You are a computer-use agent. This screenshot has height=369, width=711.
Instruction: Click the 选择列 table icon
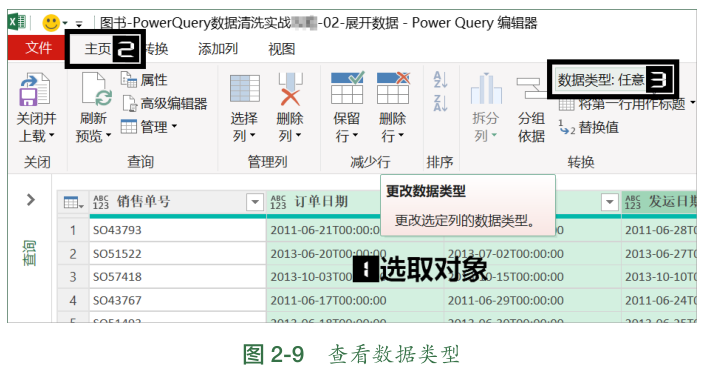(245, 89)
